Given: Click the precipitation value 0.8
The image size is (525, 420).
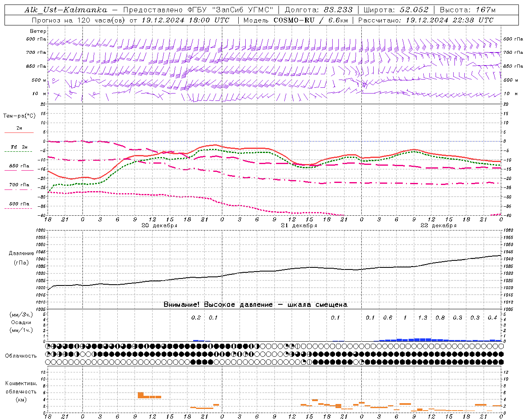Looking at the screenshot, I should pyautogui.click(x=440, y=317).
